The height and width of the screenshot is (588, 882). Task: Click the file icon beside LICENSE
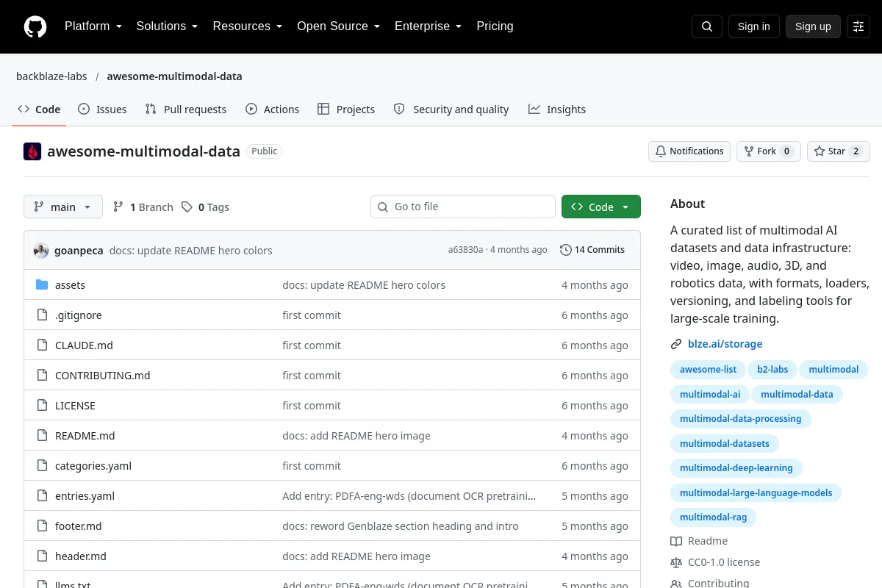click(x=42, y=406)
